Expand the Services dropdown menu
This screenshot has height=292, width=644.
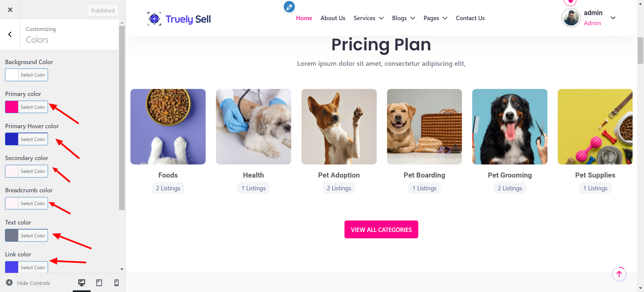tap(368, 18)
